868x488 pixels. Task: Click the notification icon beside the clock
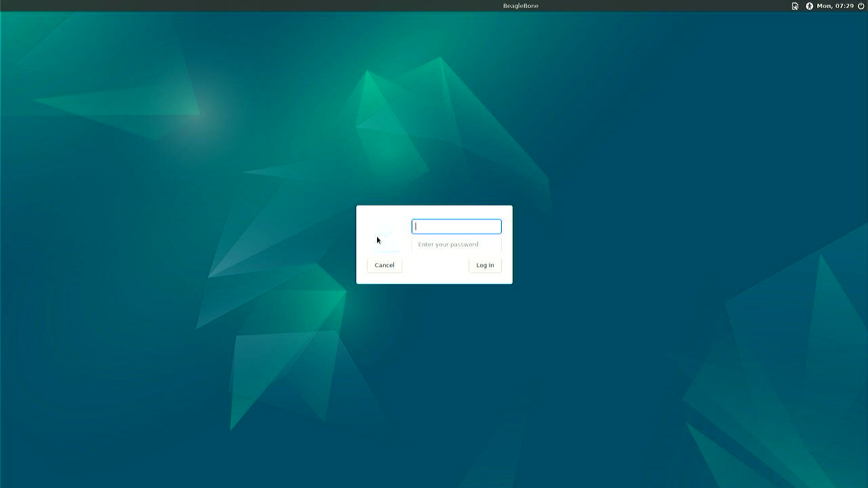point(794,6)
